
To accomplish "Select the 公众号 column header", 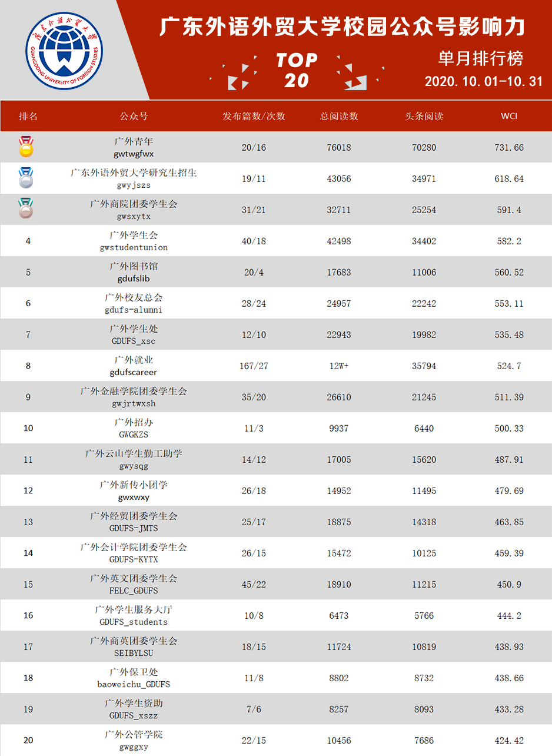I will [134, 116].
